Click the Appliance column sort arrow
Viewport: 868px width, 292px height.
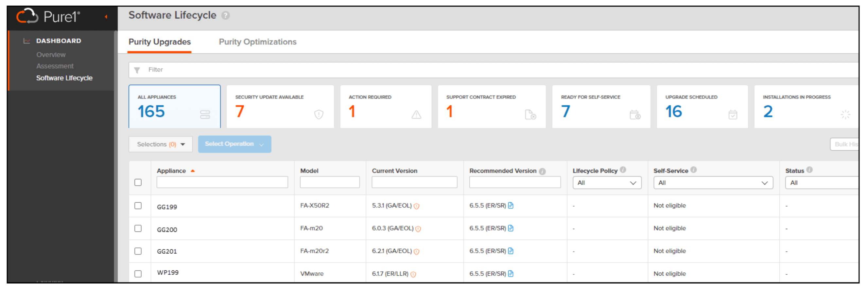[193, 171]
